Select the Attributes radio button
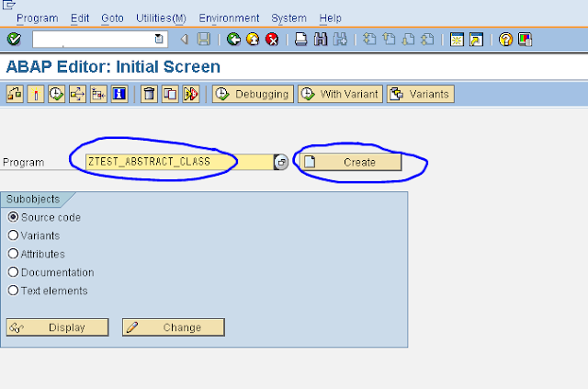Image resolution: width=588 pixels, height=389 pixels. click(x=13, y=254)
